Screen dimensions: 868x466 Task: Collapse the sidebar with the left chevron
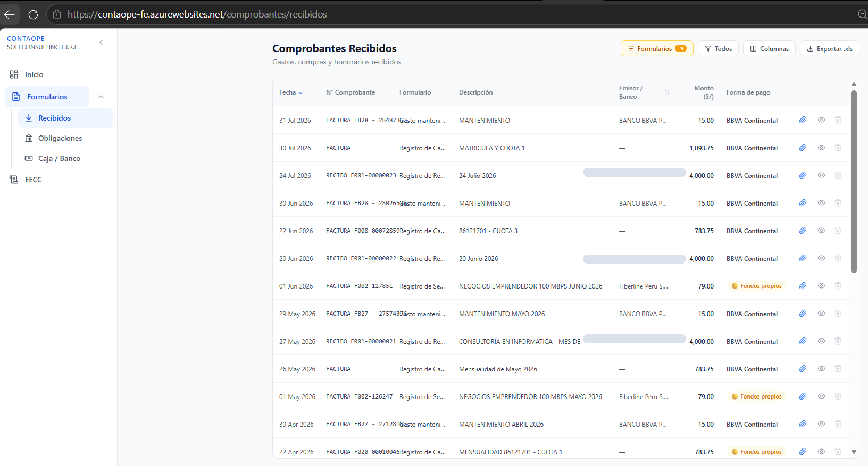101,43
